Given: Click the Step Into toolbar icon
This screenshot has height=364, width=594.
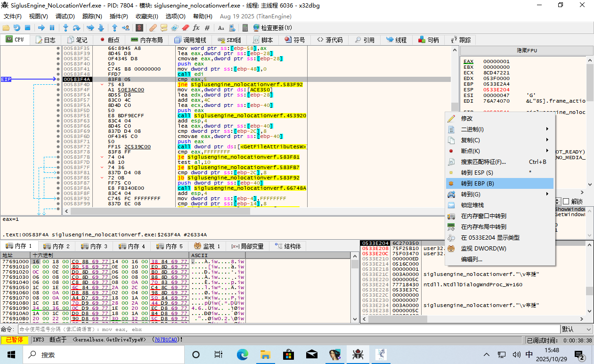Looking at the screenshot, I should [66, 28].
